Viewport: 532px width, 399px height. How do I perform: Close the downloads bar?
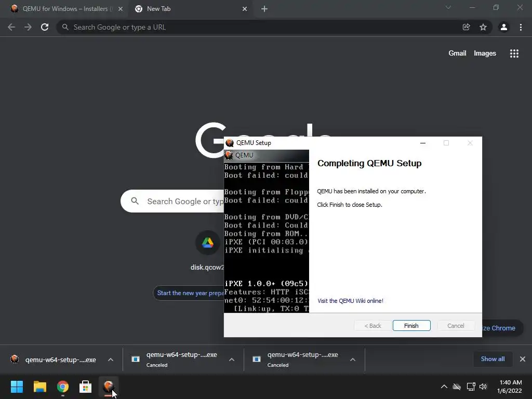tap(523, 359)
